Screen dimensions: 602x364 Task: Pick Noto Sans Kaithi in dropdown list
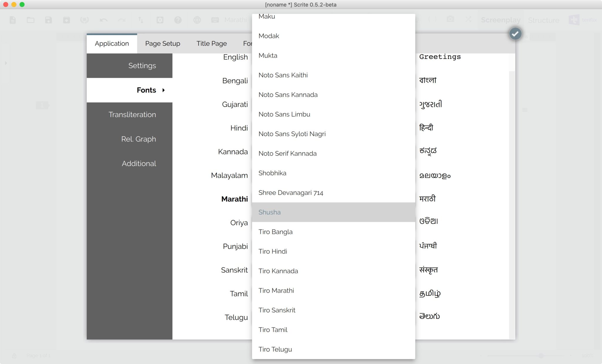283,75
